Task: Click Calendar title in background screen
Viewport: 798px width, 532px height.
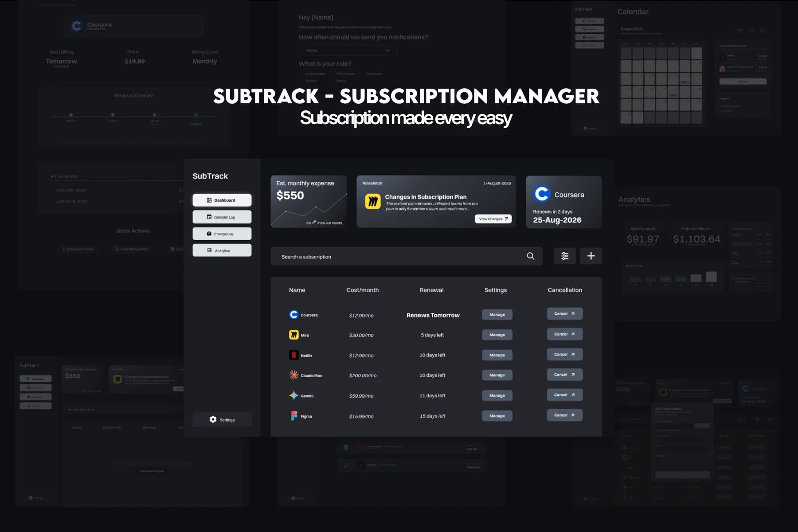Action: pyautogui.click(x=633, y=12)
